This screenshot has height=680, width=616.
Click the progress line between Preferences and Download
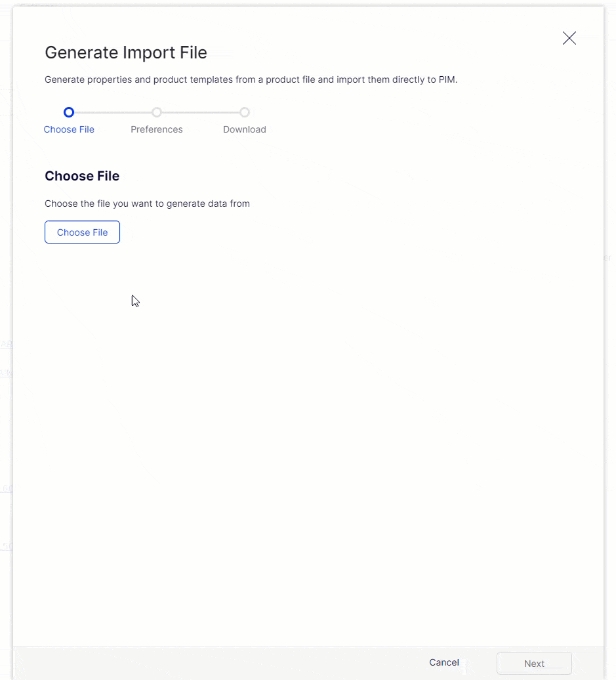(x=201, y=112)
